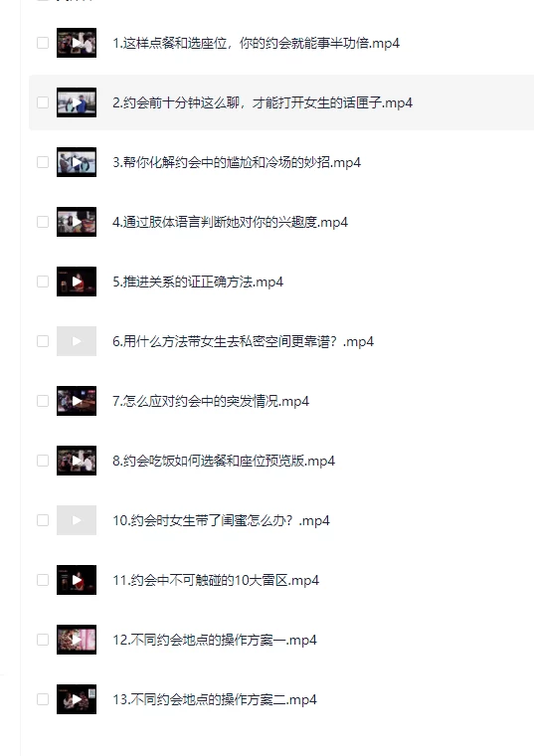The width and height of the screenshot is (534, 756).
Task: Tick checkbox next to 5.推进关系的证正确方法.mp4
Action: point(43,282)
